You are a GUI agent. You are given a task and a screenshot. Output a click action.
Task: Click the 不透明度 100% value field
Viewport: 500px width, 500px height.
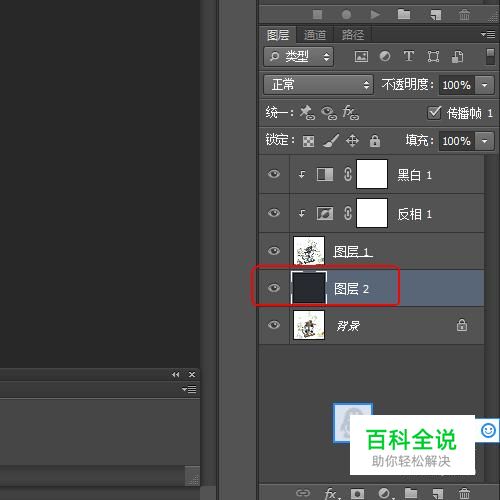[456, 85]
